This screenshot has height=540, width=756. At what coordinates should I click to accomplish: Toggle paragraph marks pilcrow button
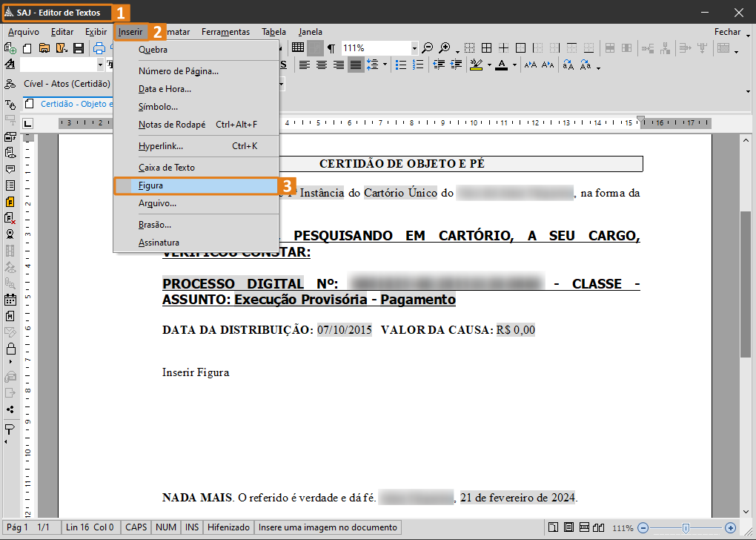331,47
